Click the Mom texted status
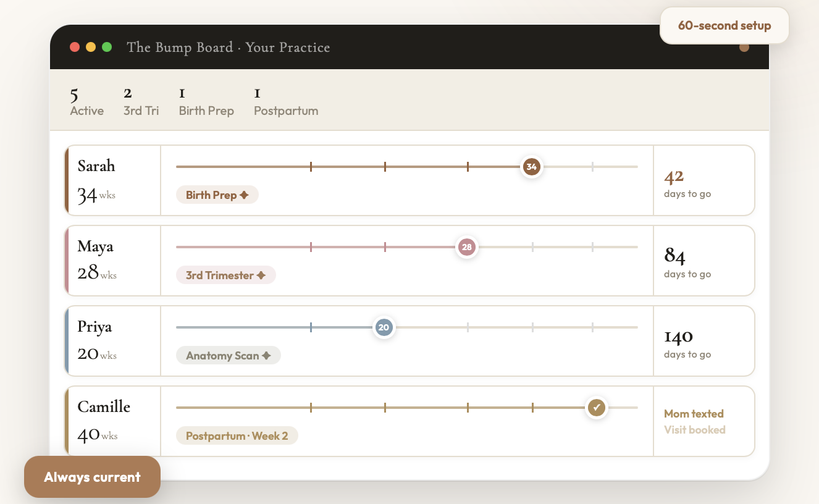This screenshot has height=504, width=819. (694, 414)
